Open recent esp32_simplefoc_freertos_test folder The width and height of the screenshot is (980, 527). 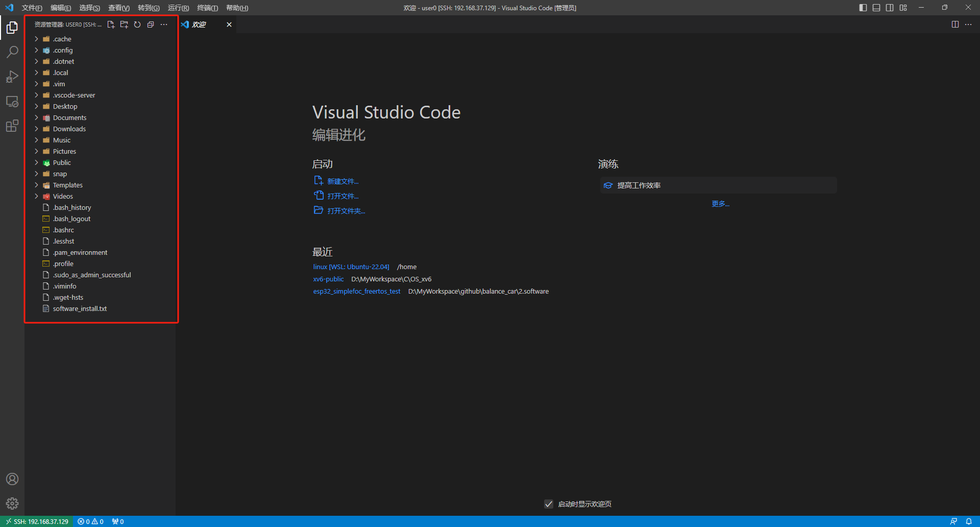[357, 291]
